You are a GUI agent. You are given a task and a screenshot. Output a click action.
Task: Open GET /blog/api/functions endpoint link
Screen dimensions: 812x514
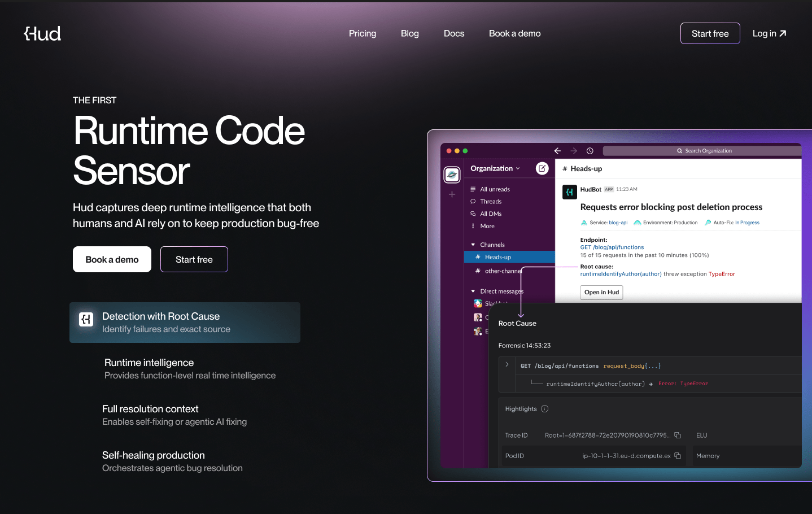coord(612,247)
